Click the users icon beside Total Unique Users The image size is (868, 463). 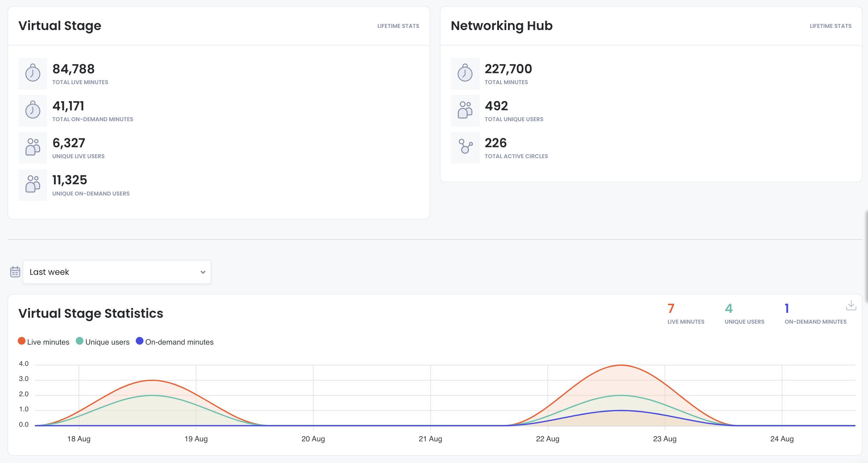coord(465,111)
